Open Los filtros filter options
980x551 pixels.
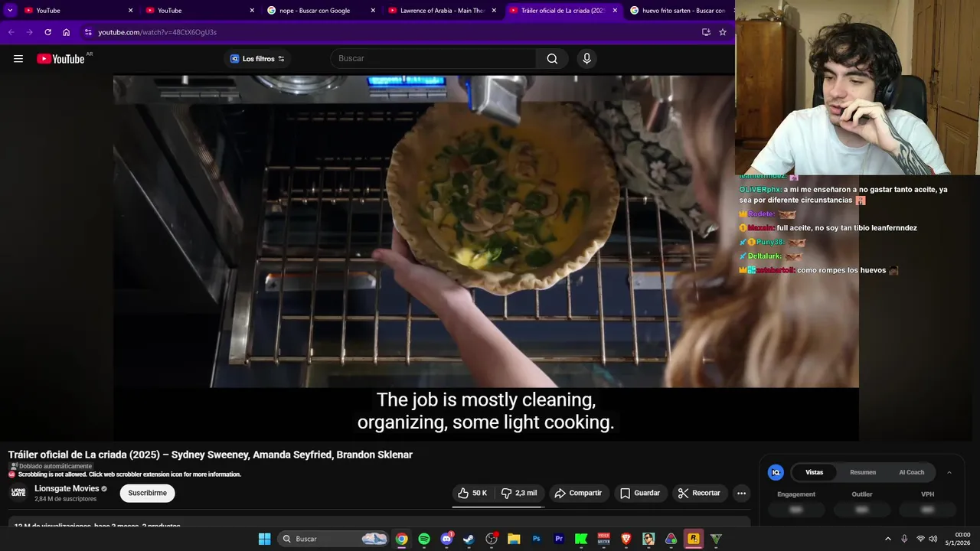tap(258, 59)
